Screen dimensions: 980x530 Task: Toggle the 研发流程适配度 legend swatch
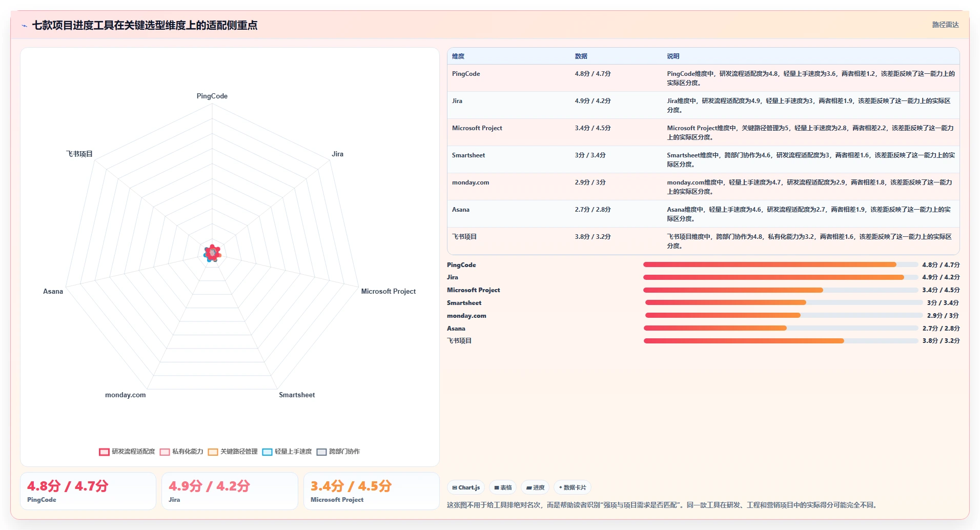[104, 452]
